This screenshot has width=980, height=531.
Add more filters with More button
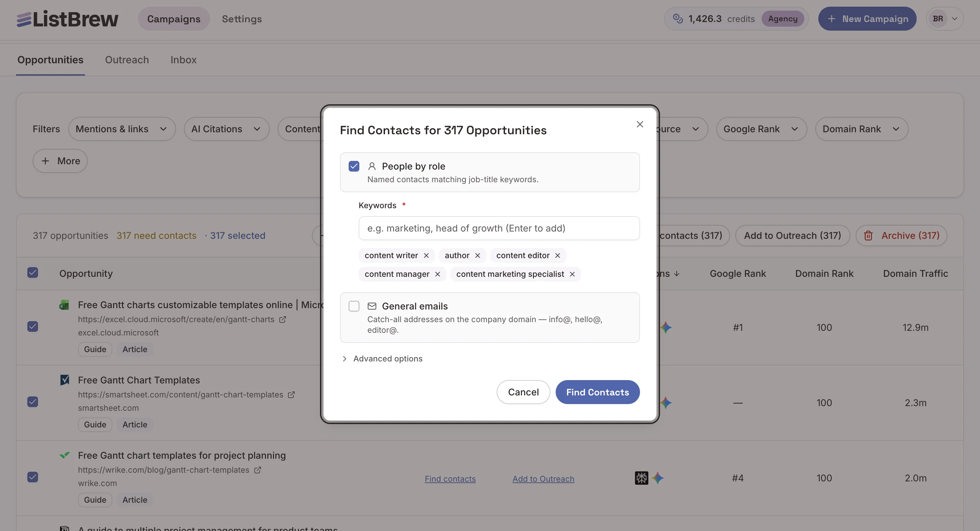click(60, 161)
